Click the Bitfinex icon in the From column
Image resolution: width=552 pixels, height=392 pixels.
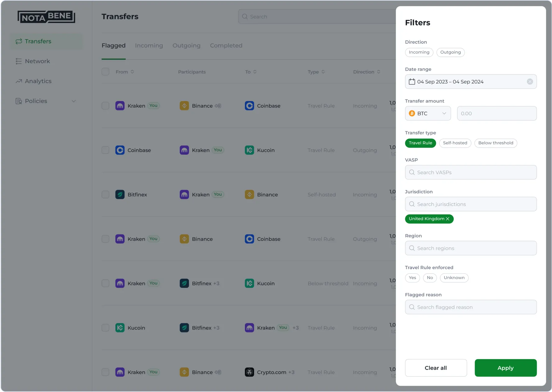tap(120, 194)
